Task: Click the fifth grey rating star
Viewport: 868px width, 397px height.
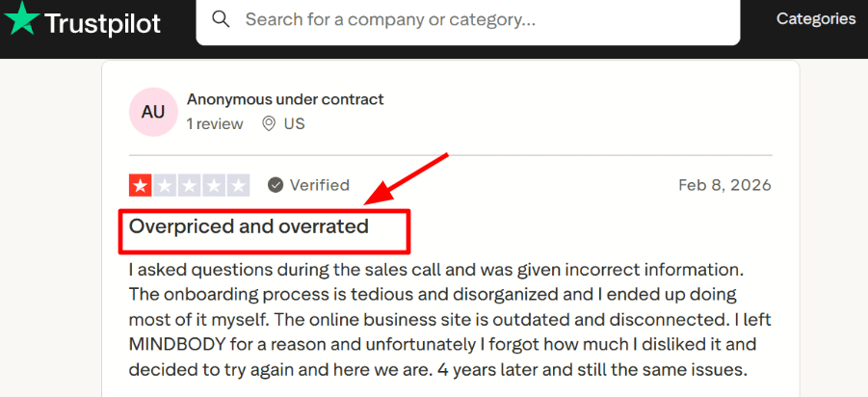Action: pos(239,185)
